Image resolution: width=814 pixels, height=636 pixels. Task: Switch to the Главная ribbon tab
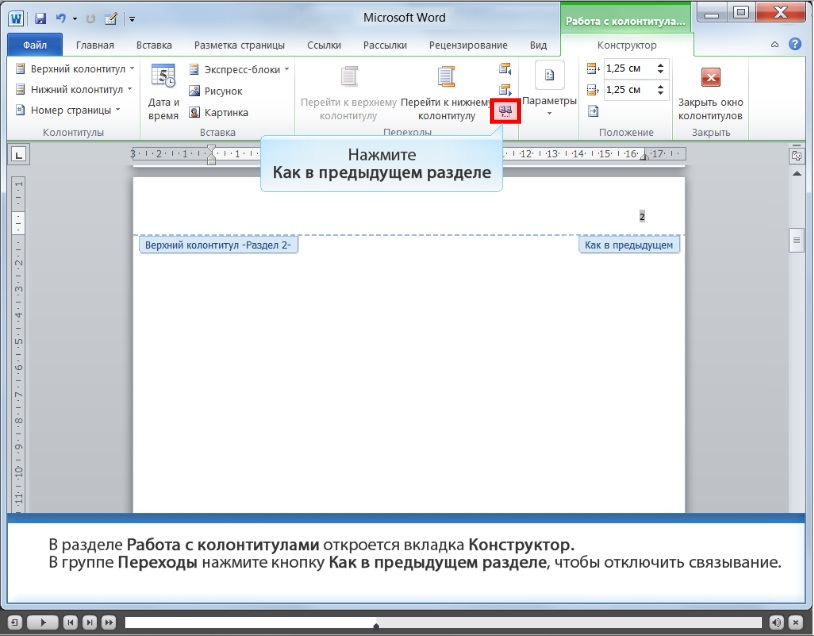[x=95, y=45]
